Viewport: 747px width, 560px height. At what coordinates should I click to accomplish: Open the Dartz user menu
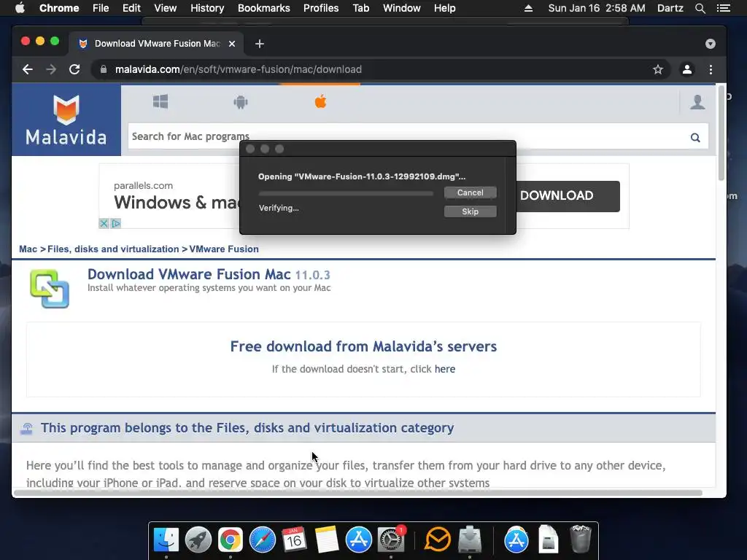point(670,8)
